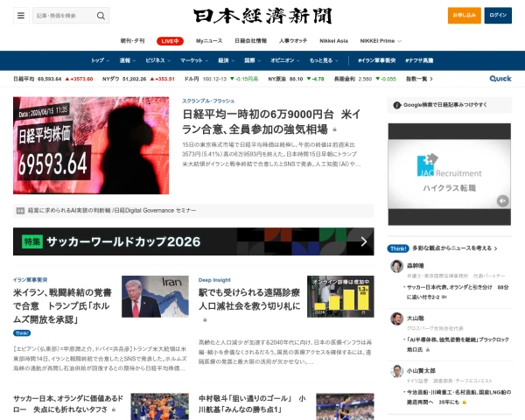
Task: Open the Nikkei average 69593.64 thumbnail
Action: 91,145
